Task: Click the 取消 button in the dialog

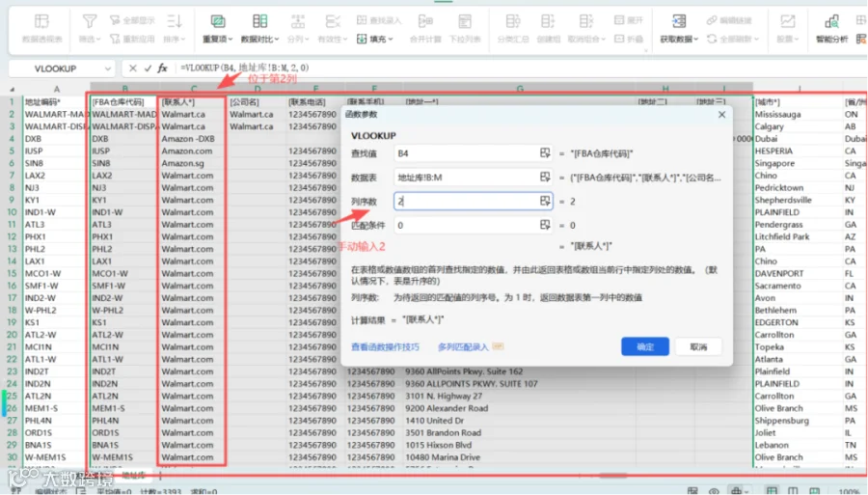Action: [698, 346]
